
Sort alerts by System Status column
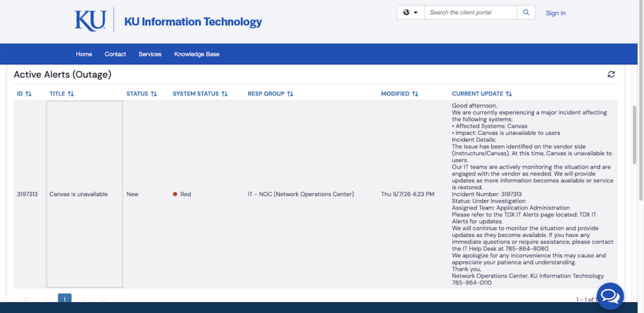200,94
